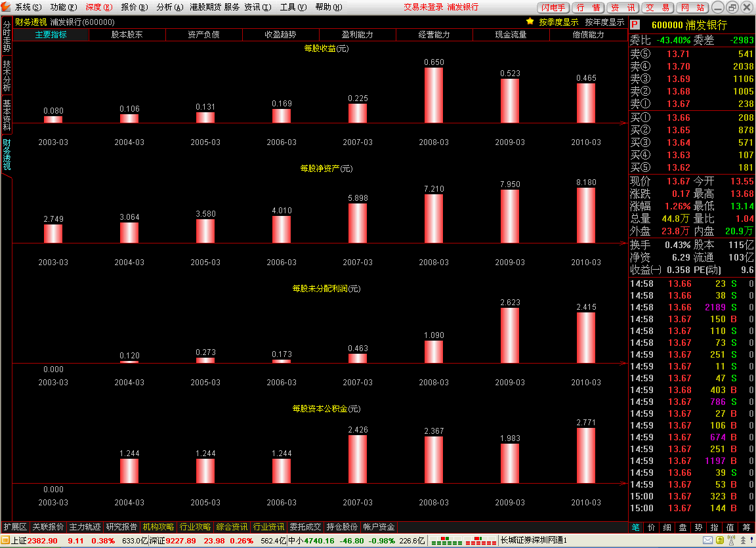Switch to yearly display 按年度显示
Viewport: 756px width, 548px height.
click(604, 22)
